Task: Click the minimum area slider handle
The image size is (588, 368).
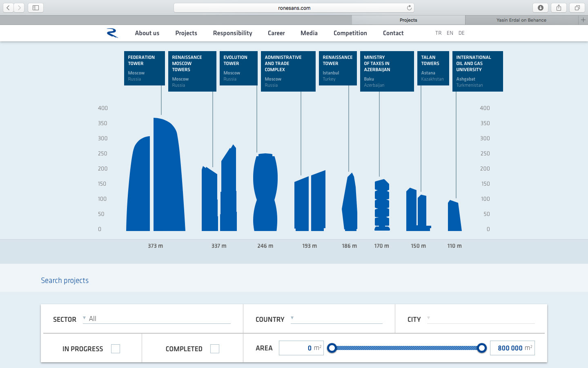Action: click(332, 348)
